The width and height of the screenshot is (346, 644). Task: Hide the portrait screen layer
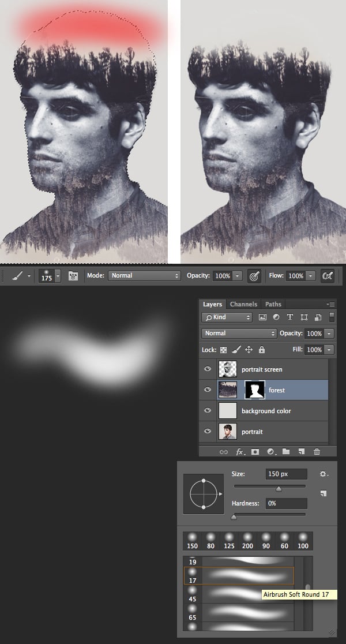(x=208, y=369)
